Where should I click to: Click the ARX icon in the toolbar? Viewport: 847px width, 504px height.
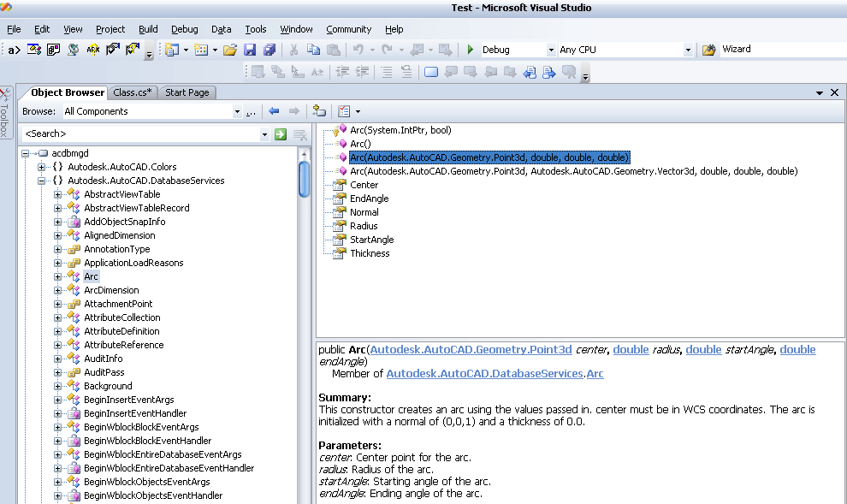click(x=93, y=50)
